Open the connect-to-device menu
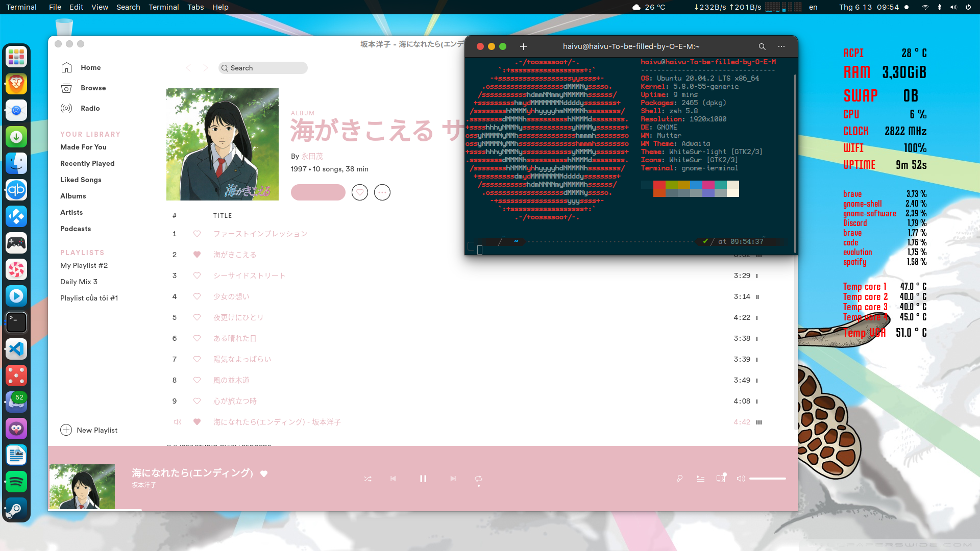 pos(721,479)
